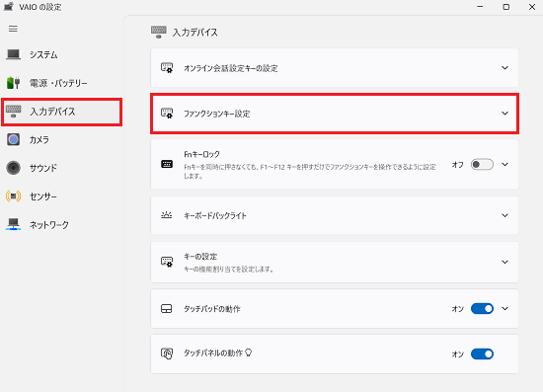Viewport: 543px width, 392px height.
Task: Expand the キーの設定 chevron
Action: tap(504, 262)
